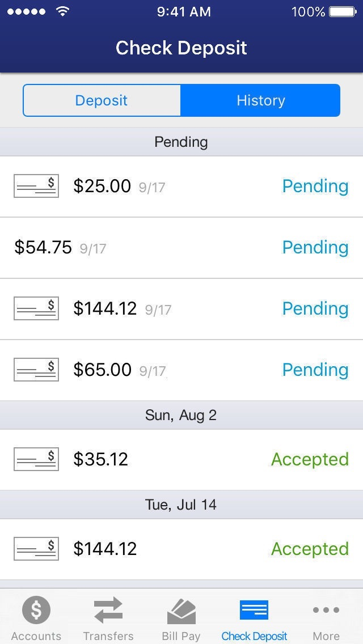Tap check icon beside $35.12 deposit
Image resolution: width=363 pixels, height=644 pixels.
click(36, 459)
